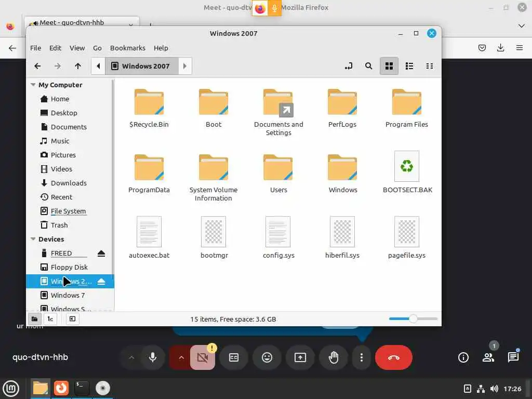Select the ProgramData folder
532x399 pixels.
(x=149, y=174)
